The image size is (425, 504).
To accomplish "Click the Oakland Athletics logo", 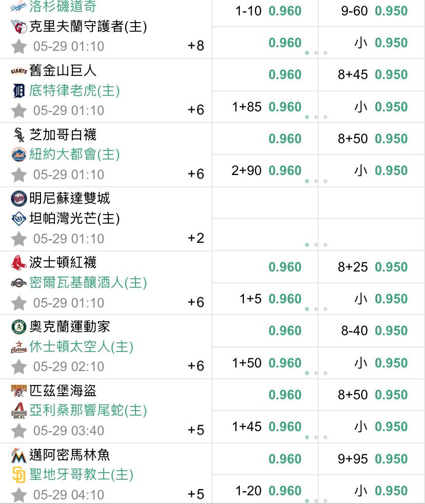I will (x=18, y=327).
